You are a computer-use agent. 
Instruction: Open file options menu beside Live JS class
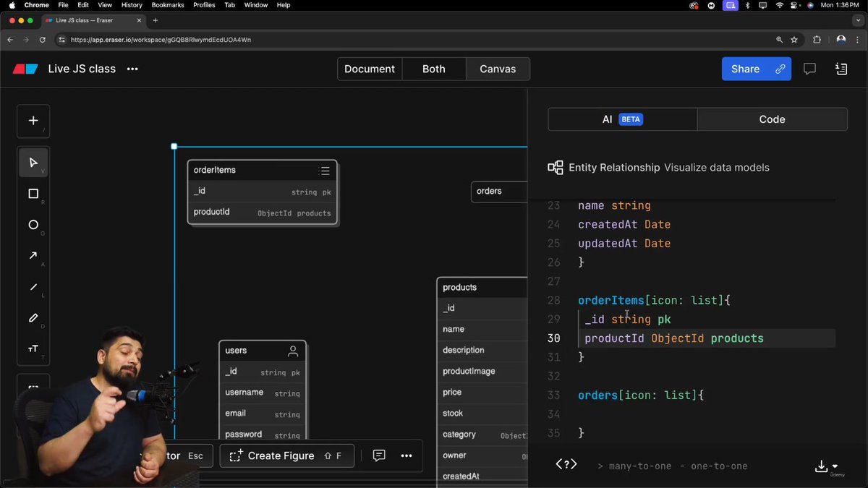pyautogui.click(x=132, y=69)
